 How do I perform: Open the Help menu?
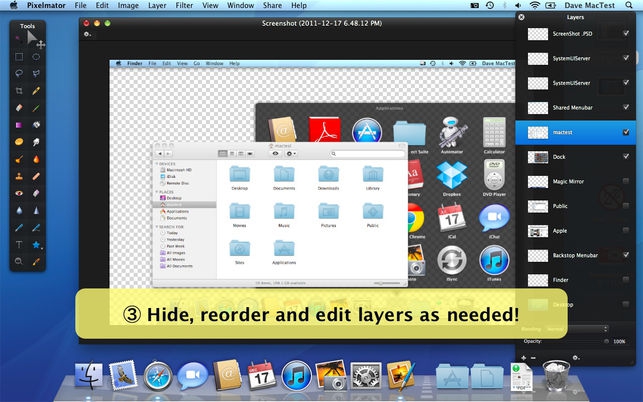pos(299,5)
